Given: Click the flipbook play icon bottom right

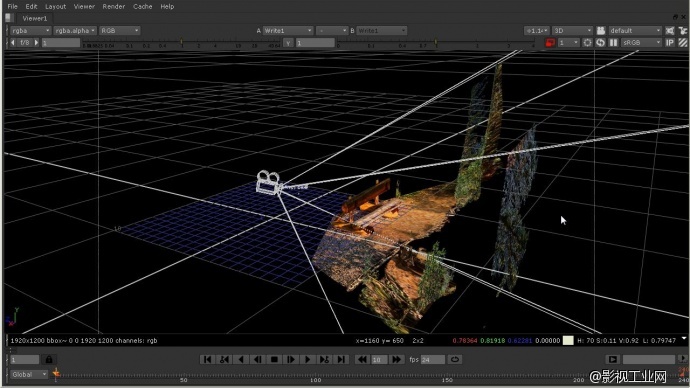Looking at the screenshot, I should [x=613, y=360].
